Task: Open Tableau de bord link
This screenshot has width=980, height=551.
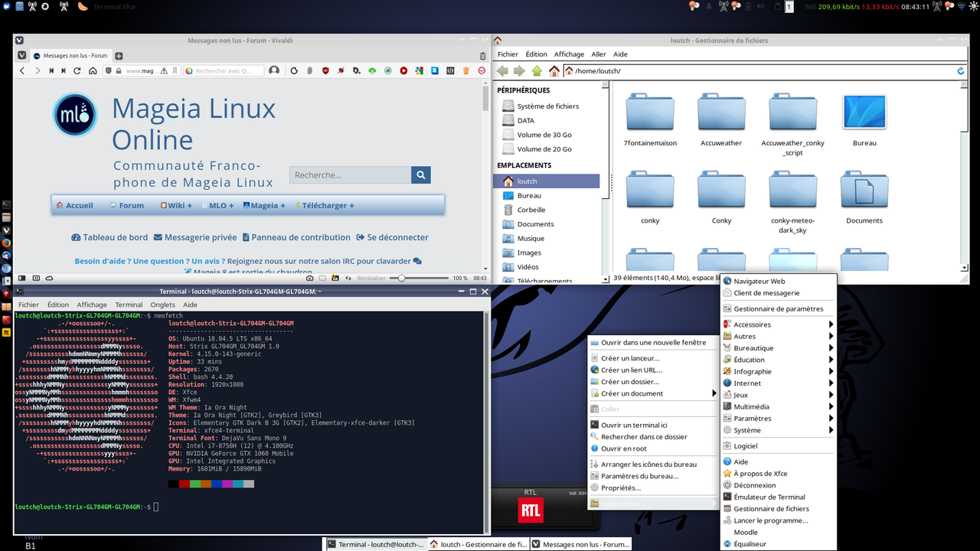Action: [109, 237]
